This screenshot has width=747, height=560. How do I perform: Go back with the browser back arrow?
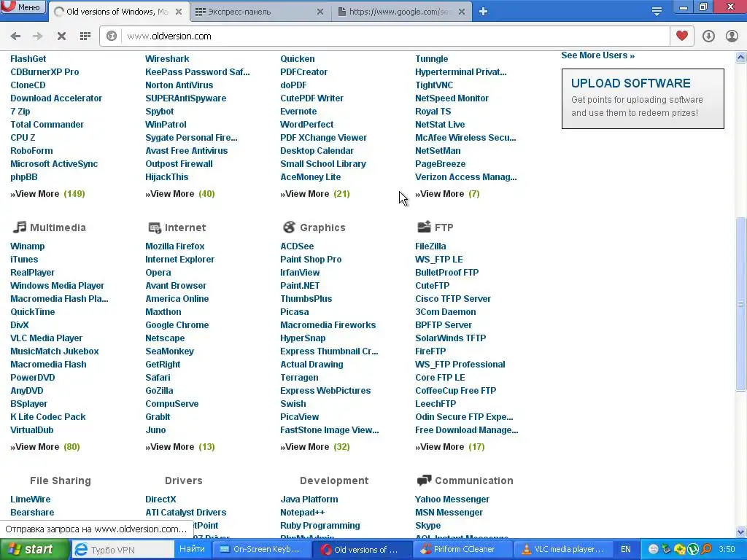15,36
